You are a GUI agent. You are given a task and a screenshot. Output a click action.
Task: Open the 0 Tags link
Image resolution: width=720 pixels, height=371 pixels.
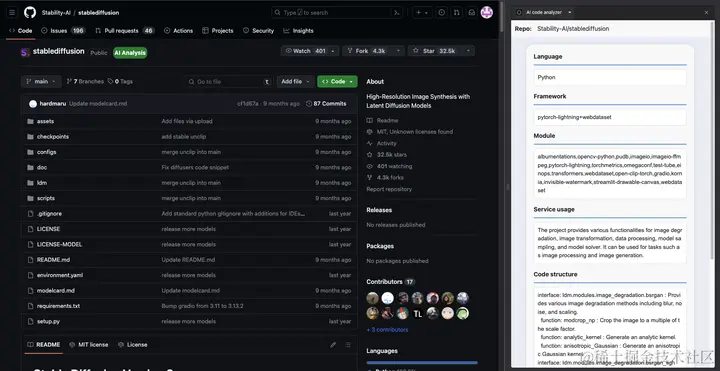tap(120, 81)
